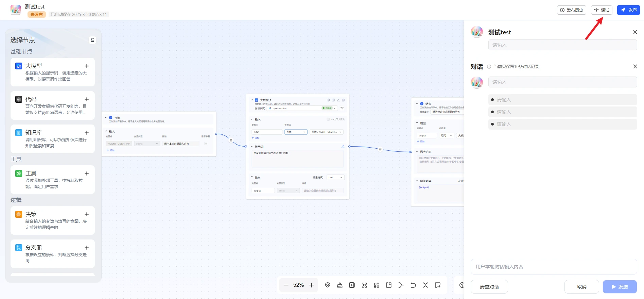Toggle the 是否必要 checkbox in 开始 node
The height and width of the screenshot is (299, 644).
tap(206, 144)
